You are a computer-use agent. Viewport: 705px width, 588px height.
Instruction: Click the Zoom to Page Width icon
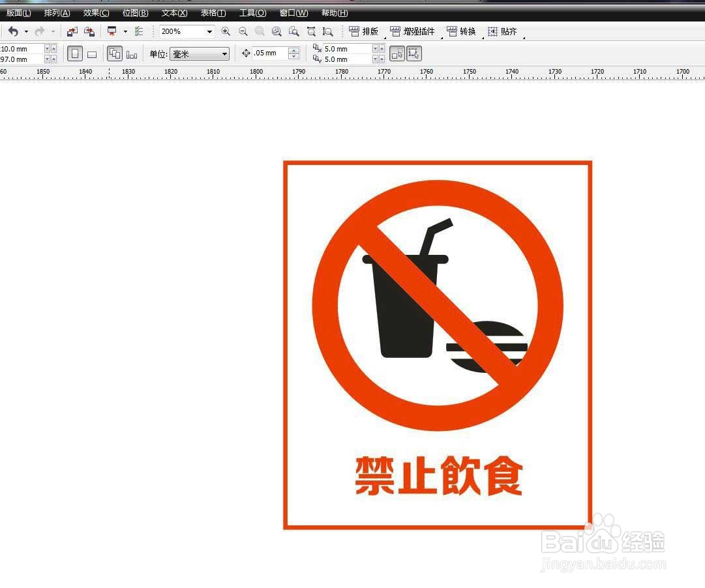pos(310,31)
